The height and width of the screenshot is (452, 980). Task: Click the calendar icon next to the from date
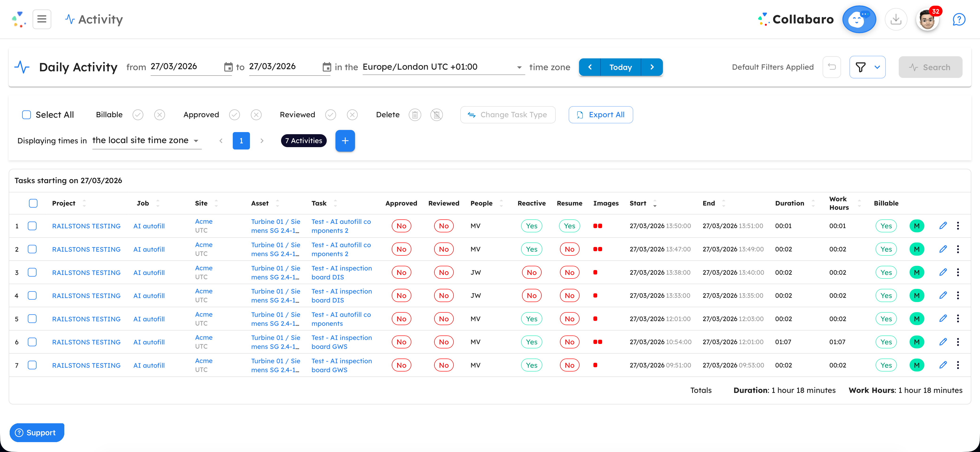228,67
